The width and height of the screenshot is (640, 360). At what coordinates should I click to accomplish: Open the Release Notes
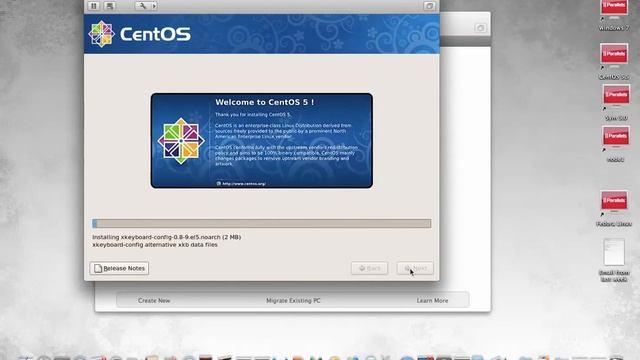(119, 268)
